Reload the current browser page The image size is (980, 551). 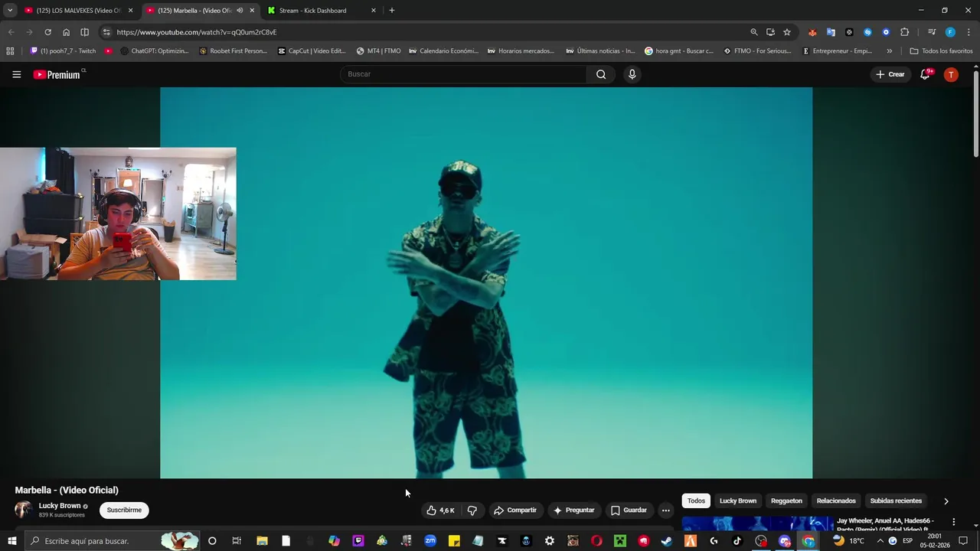pyautogui.click(x=47, y=32)
